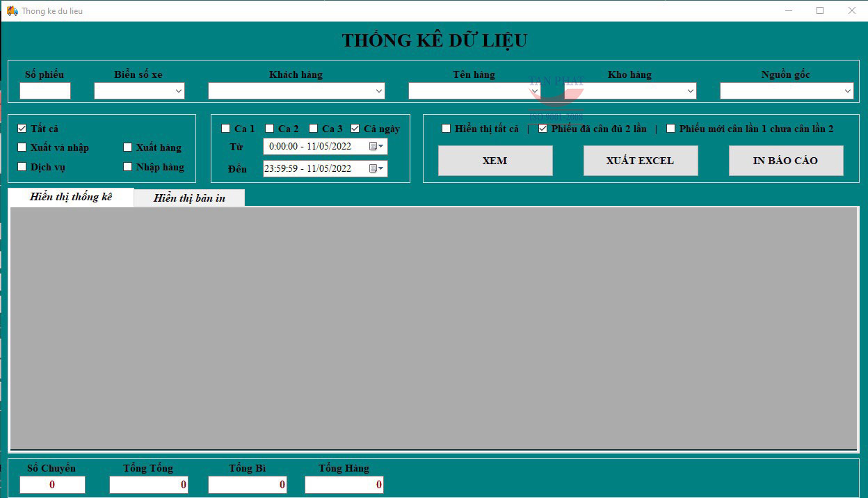Click the Tổng Hàng value box
Viewport: 868px width, 498px height.
[344, 485]
